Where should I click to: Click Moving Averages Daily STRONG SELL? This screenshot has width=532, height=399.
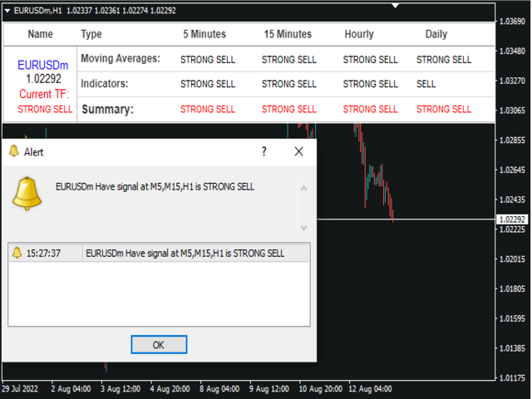pyautogui.click(x=444, y=60)
